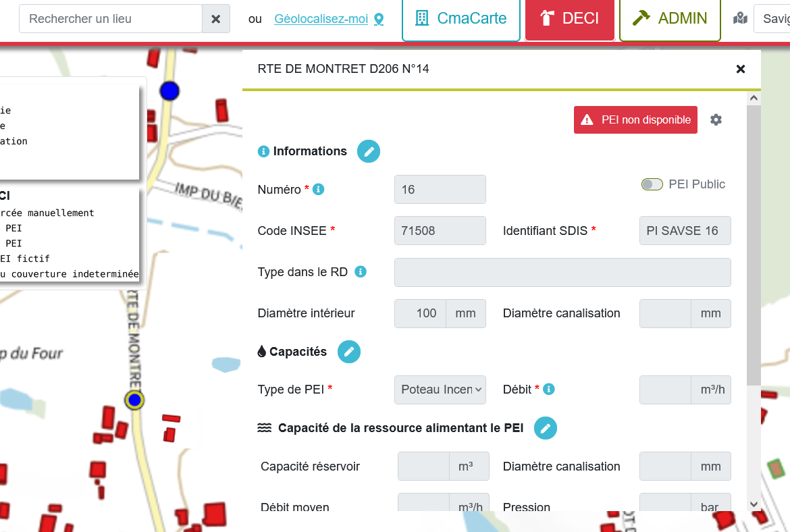Click the pencil edit icon next to Capacités

[349, 352]
